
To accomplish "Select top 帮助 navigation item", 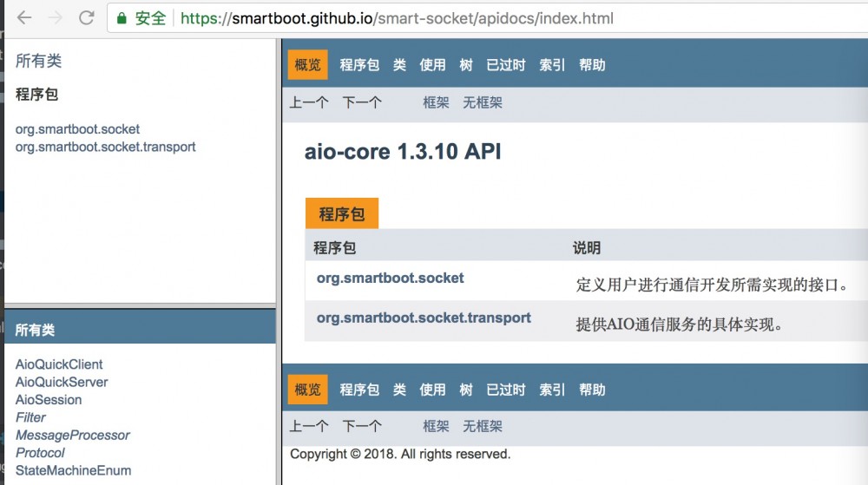I will point(592,65).
